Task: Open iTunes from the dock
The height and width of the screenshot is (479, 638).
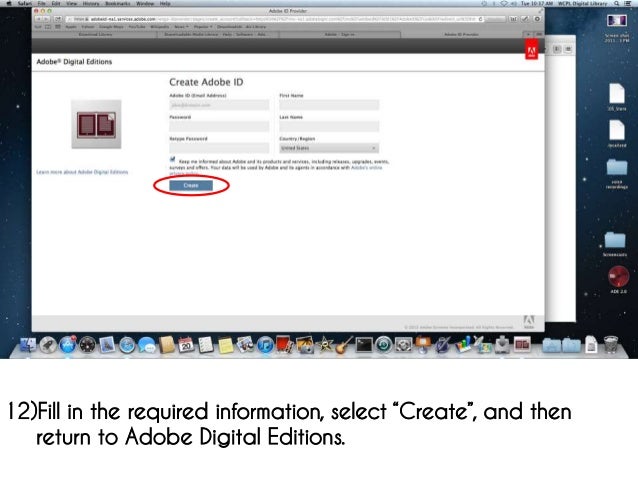Action: (265, 345)
